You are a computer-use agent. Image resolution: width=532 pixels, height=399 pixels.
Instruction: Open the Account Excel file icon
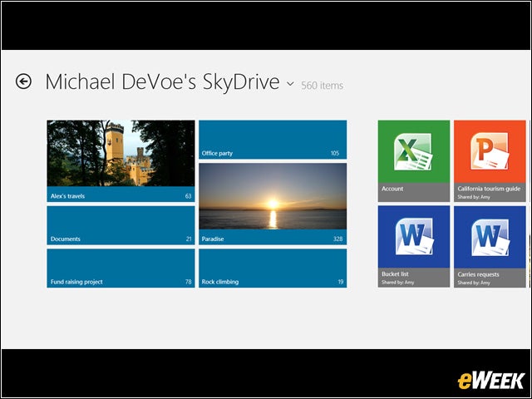pos(413,151)
